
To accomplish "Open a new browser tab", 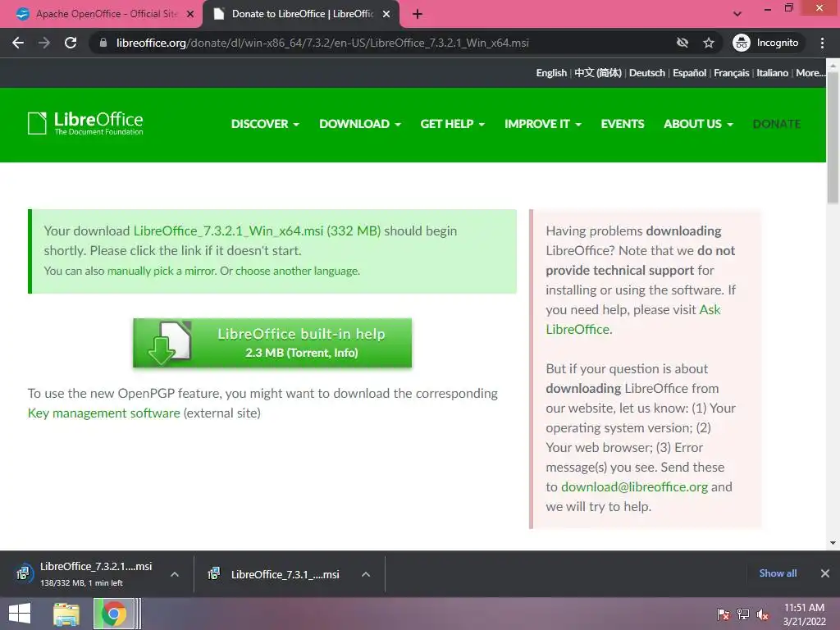I will coord(418,14).
